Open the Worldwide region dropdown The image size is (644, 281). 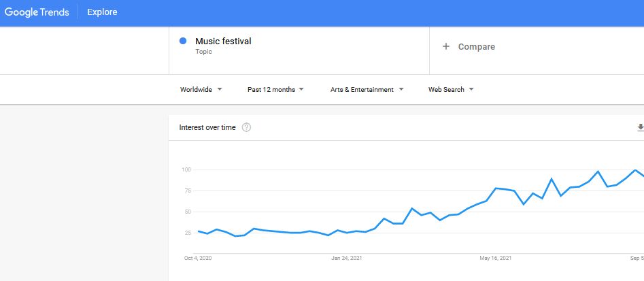pyautogui.click(x=201, y=89)
